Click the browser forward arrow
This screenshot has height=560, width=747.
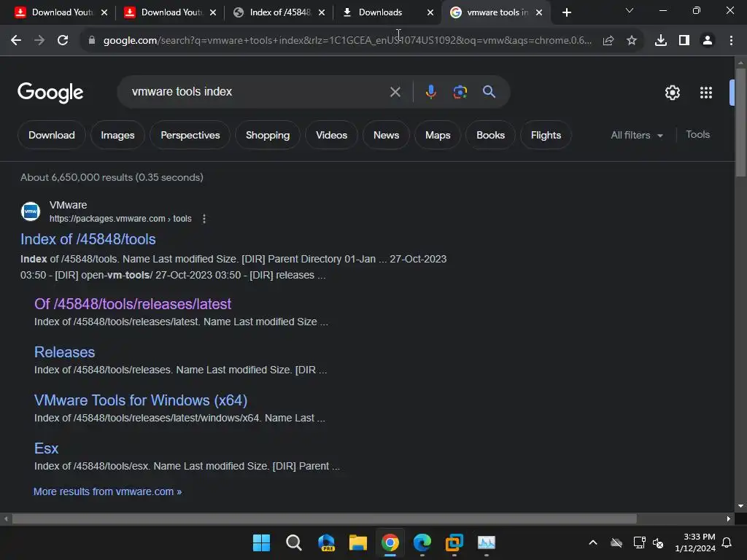[39, 41]
